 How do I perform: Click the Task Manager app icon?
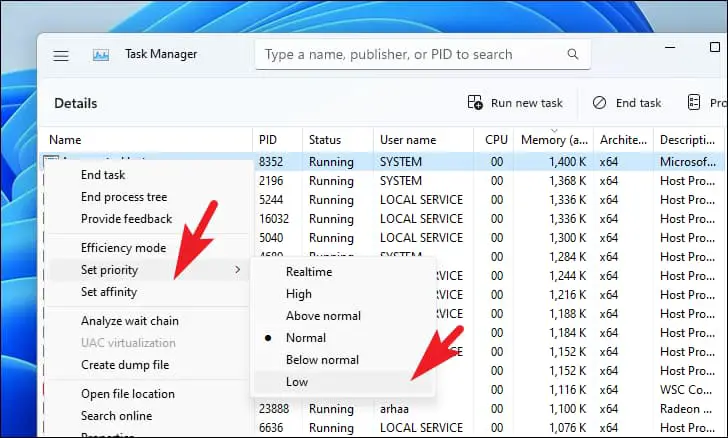click(x=101, y=55)
